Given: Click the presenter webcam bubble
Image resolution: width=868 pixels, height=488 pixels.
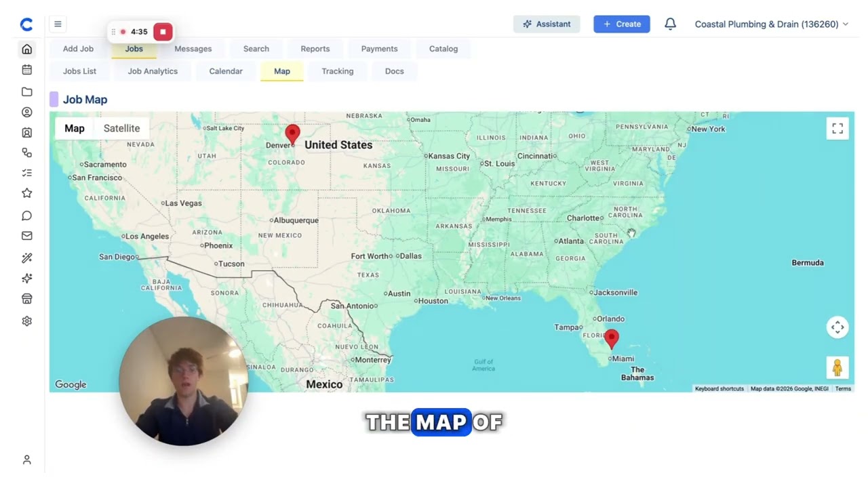Looking at the screenshot, I should (x=183, y=381).
